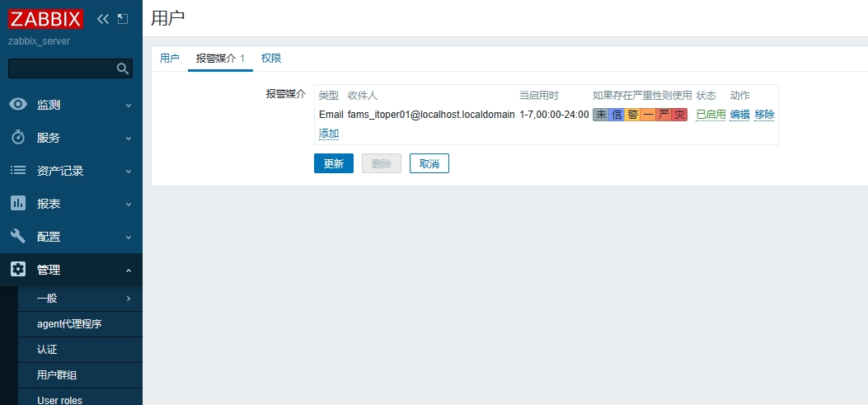Collapse the 管理 menu chevron
The width and height of the screenshot is (868, 405).
tap(128, 271)
